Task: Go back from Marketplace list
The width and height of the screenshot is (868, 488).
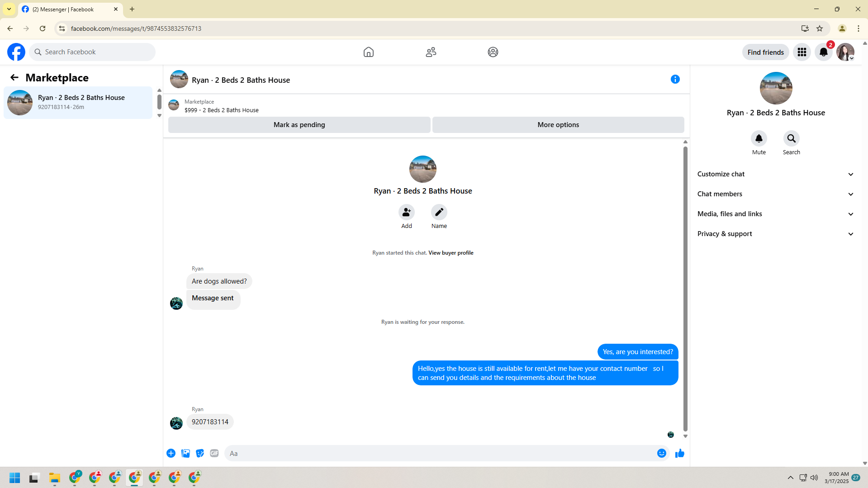Action: 14,78
